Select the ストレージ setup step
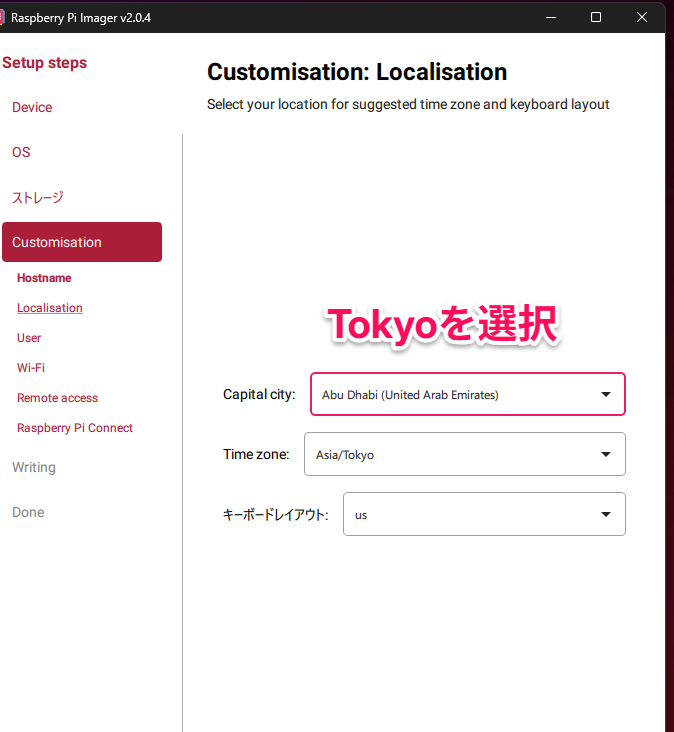Viewport: 674px width, 732px height. (x=38, y=197)
